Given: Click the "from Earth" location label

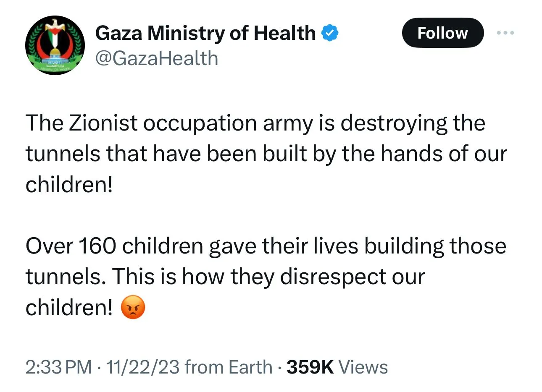Looking at the screenshot, I should pos(228,367).
